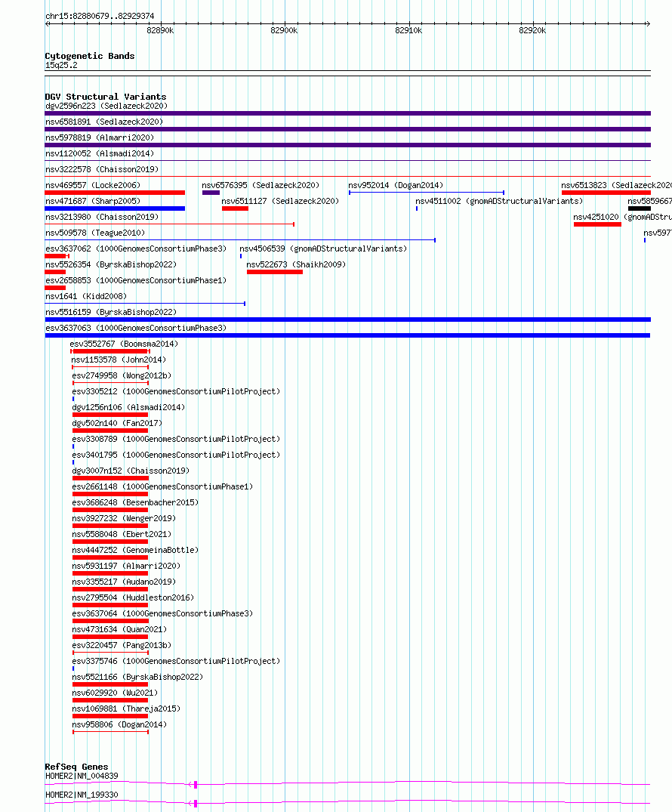Select esv3401795 (1000GenomesConsortiumPilotProject) label
Image resolution: width=672 pixels, height=812 pixels.
176,455
